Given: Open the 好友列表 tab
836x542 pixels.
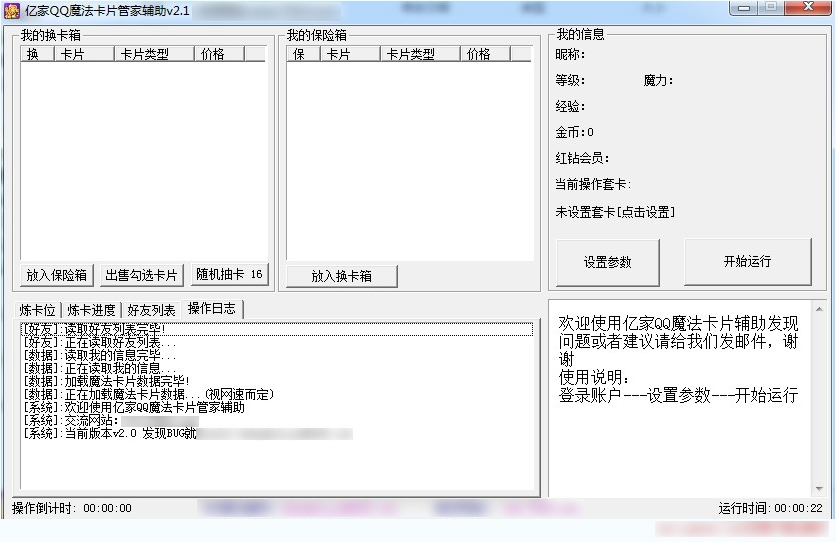Looking at the screenshot, I should [x=151, y=310].
